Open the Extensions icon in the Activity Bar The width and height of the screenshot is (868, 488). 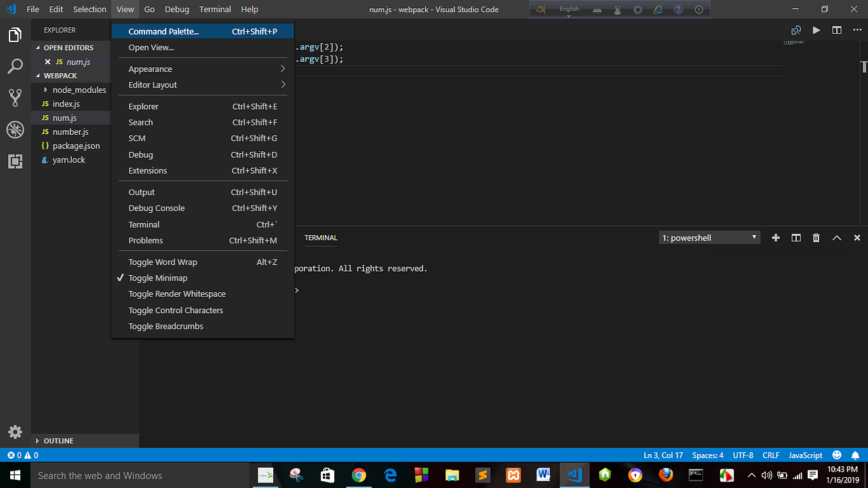(x=15, y=161)
